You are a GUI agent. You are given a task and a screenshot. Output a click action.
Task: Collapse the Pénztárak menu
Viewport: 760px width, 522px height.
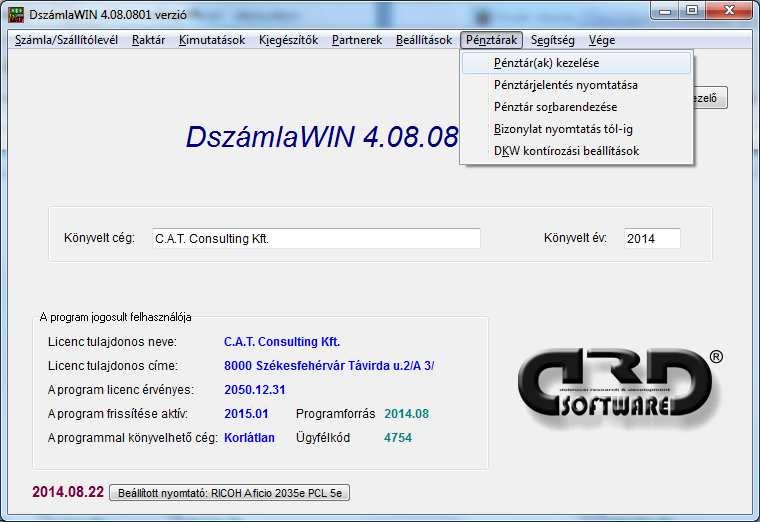[491, 40]
